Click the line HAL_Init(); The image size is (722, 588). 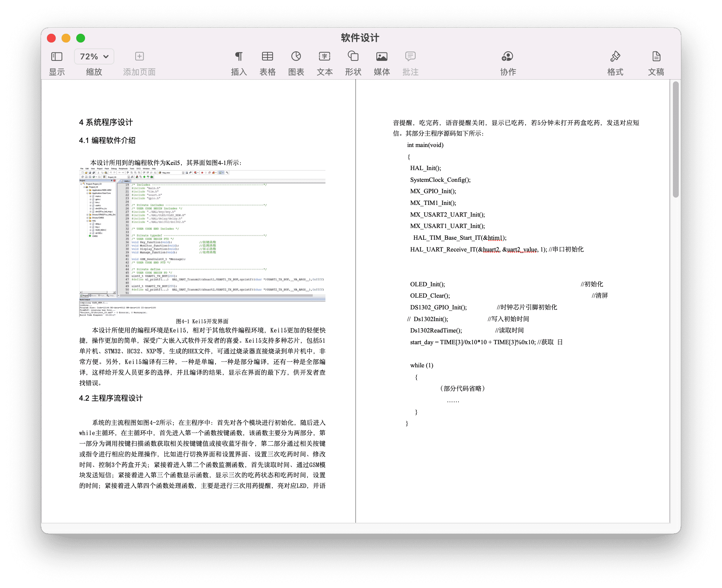click(x=426, y=168)
